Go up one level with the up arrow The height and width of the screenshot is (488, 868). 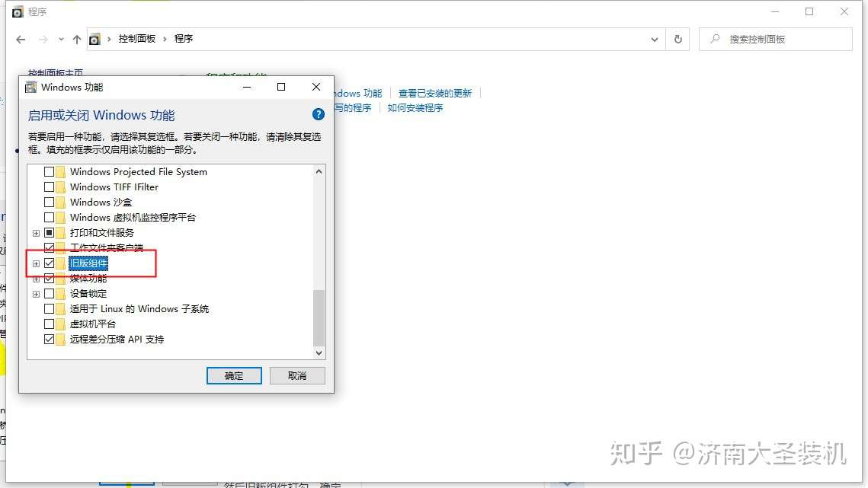point(77,40)
